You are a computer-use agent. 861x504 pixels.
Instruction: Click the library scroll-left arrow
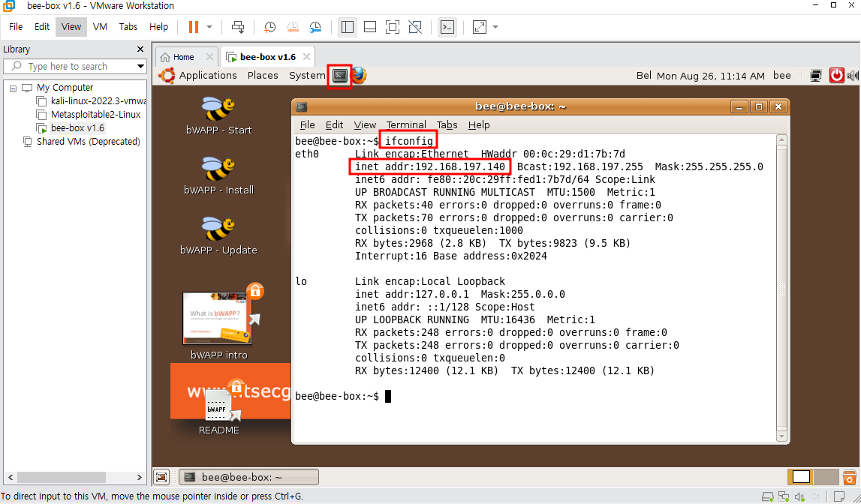tap(11, 478)
